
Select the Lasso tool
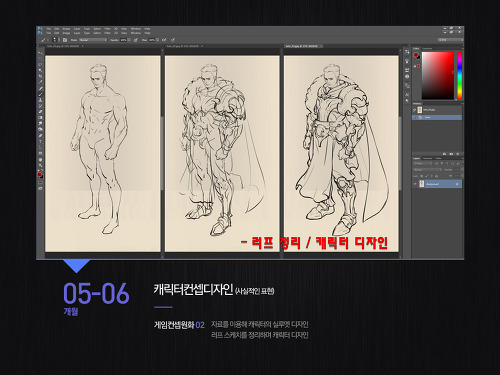(x=41, y=64)
